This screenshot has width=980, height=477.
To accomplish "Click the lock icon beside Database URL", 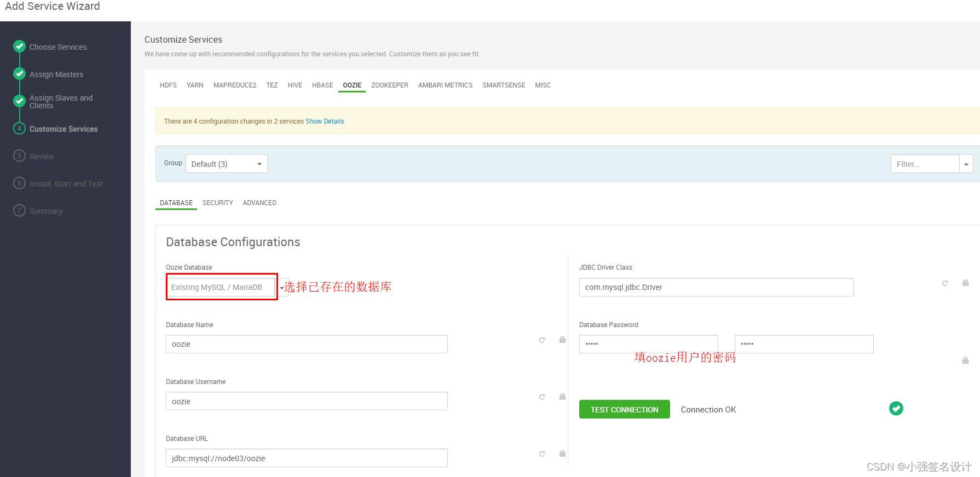I will [x=562, y=453].
